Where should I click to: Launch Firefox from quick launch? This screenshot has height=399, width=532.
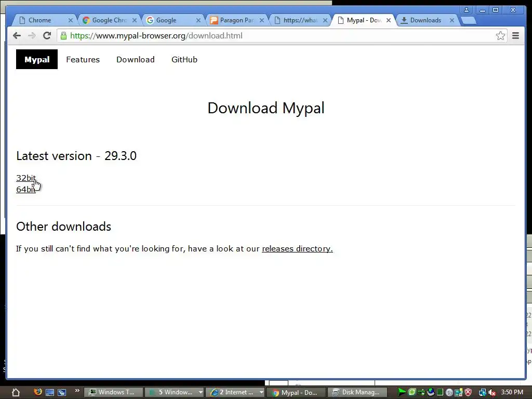(37, 392)
